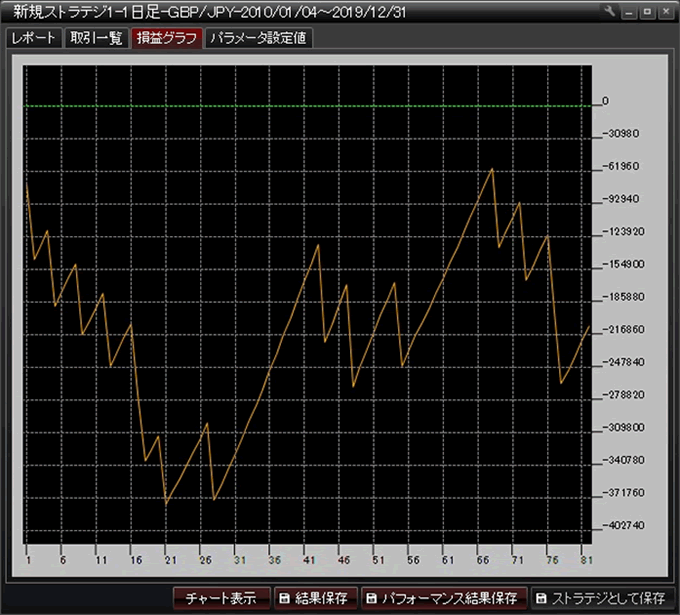Click the x-axis label 16
Viewport: 680px width, 615px height.
(136, 560)
